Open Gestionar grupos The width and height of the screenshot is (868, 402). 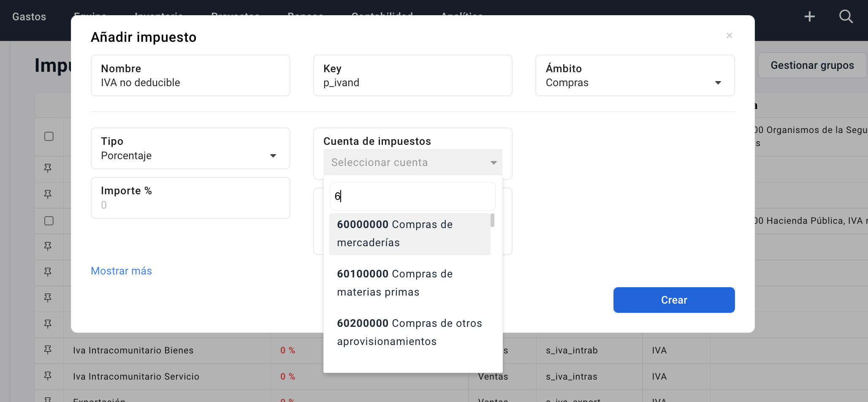click(812, 65)
